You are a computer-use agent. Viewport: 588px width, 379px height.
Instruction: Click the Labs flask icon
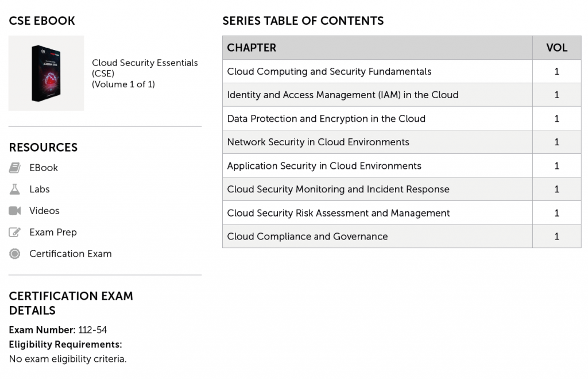pyautogui.click(x=15, y=189)
